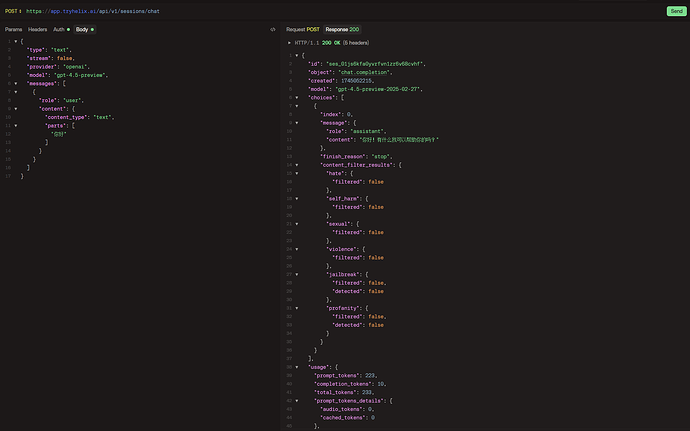
Task: Collapse the "content_filter_results" object
Action: click(297, 165)
